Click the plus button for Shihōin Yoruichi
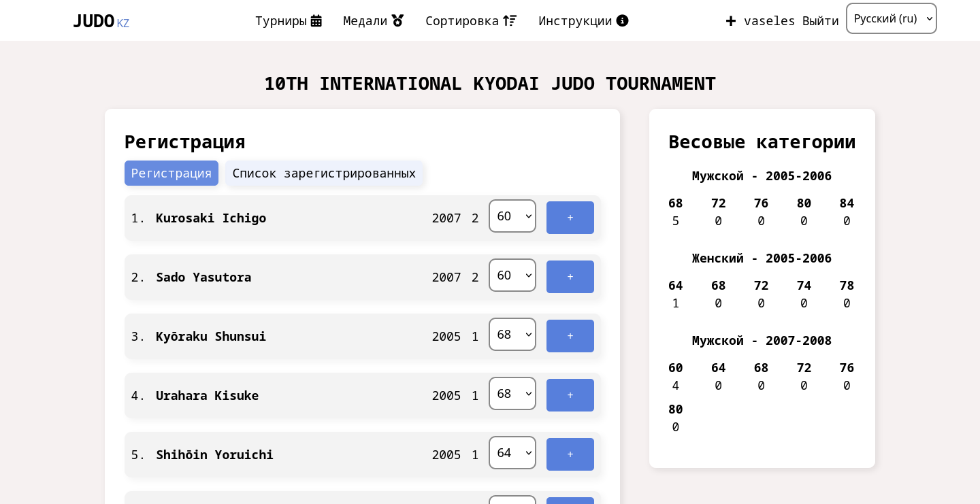Image resolution: width=980 pixels, height=504 pixels. 570,454
